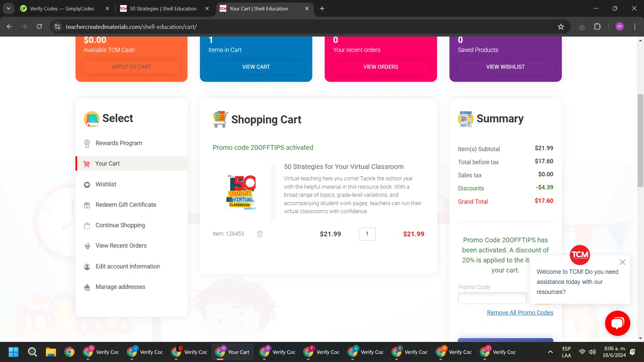Screen dimensions: 644x362
Task: Click the Redeem Gift Certificate gift icon
Action: coord(87,205)
